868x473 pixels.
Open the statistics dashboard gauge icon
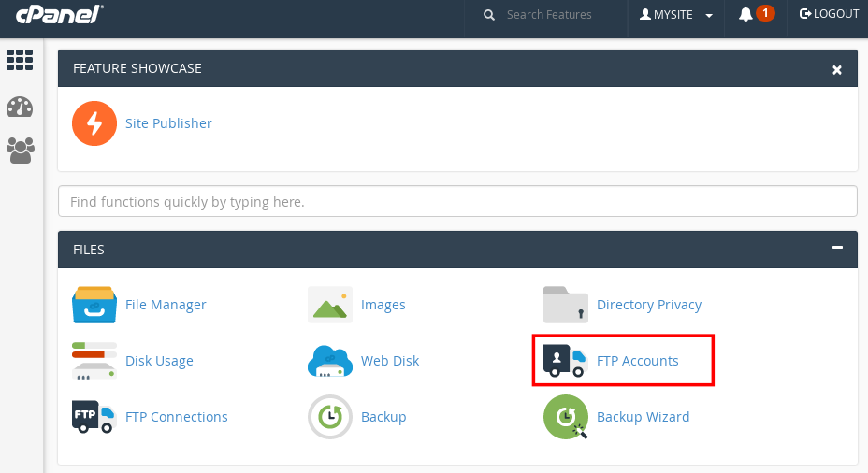20,107
